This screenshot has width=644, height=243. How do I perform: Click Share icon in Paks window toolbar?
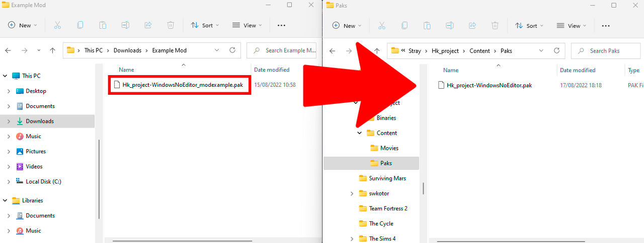click(x=472, y=25)
